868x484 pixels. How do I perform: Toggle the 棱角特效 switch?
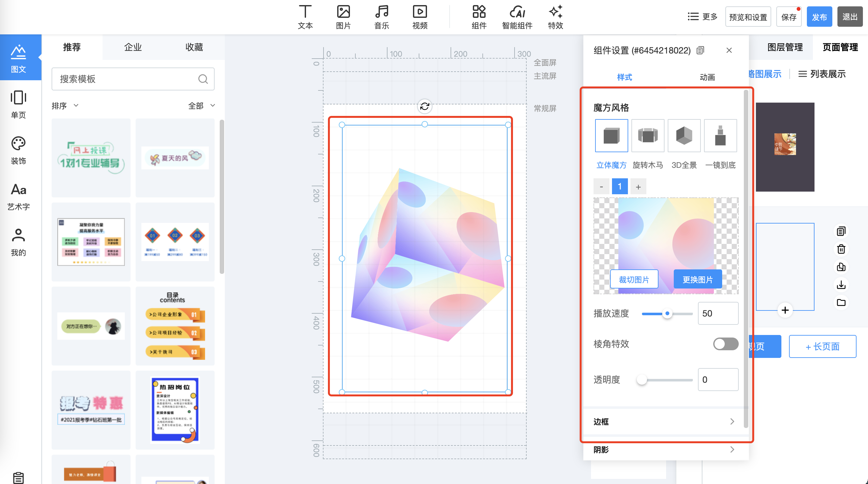[x=725, y=344]
